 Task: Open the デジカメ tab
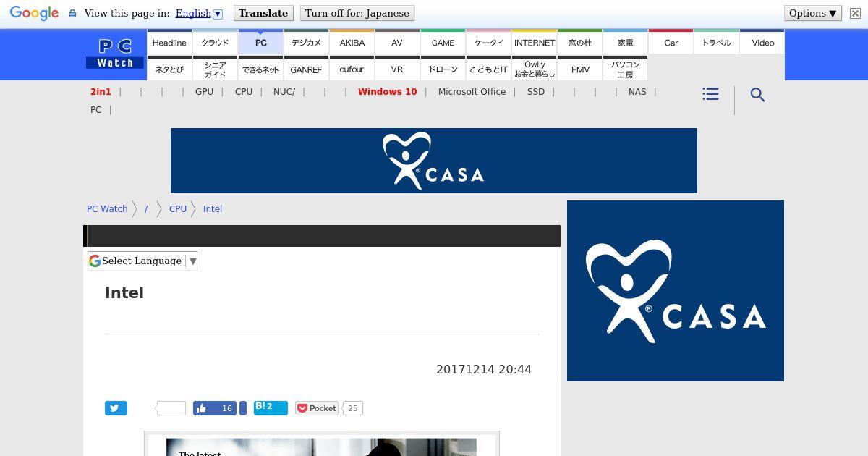(x=306, y=42)
